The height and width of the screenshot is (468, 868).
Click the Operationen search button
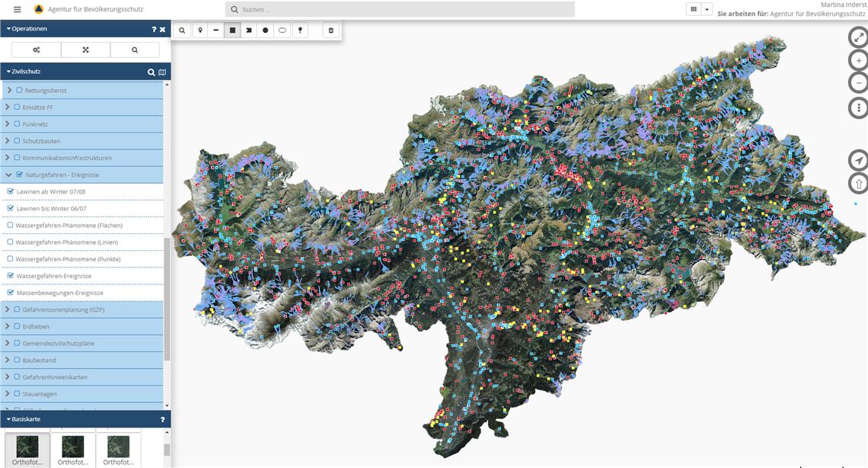[135, 50]
